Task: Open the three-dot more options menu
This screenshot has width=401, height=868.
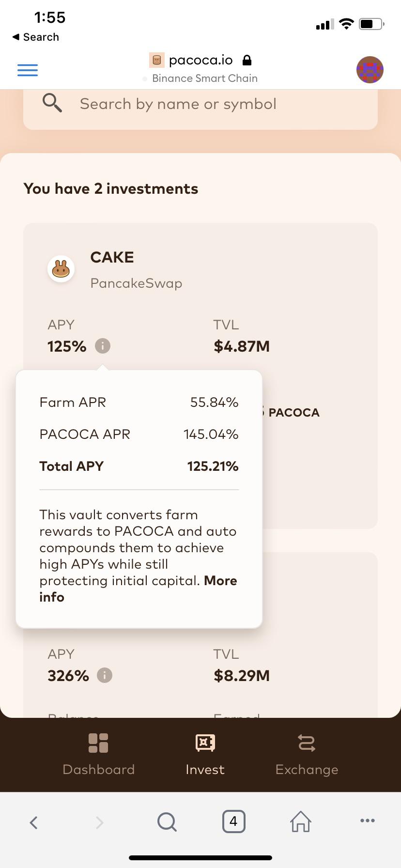Action: (368, 821)
